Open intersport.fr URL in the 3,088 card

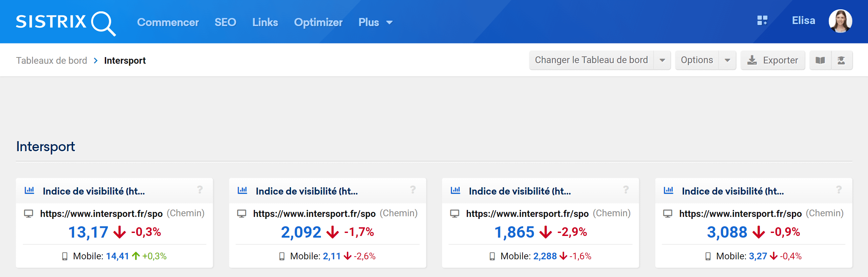coord(740,214)
